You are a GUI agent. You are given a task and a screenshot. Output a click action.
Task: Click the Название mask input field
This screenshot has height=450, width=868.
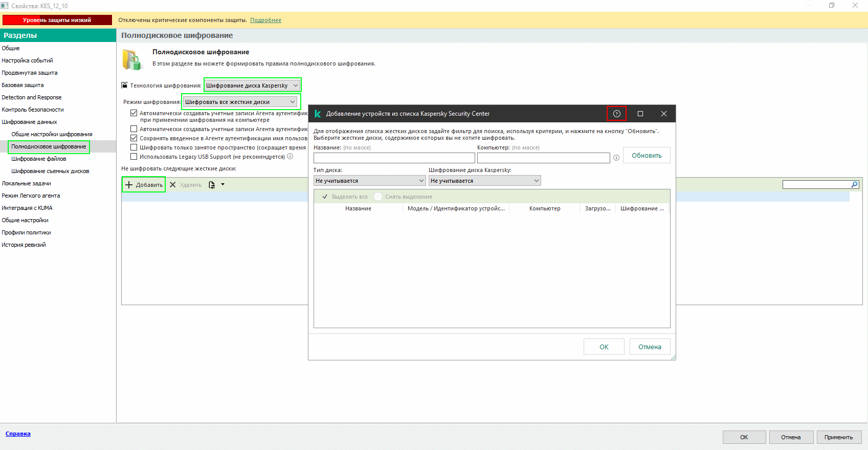click(394, 158)
